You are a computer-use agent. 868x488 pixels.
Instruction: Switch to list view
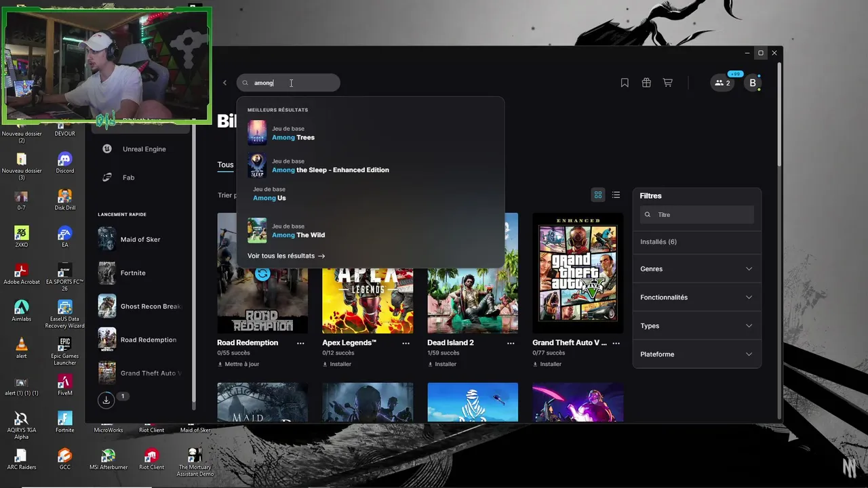coord(616,195)
